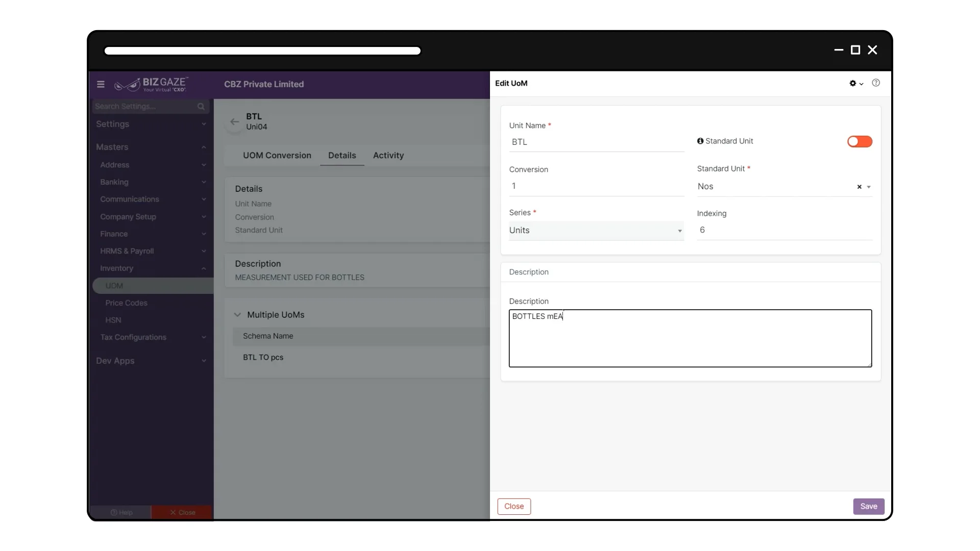
Task: Click inside the Unit Name field
Action: coord(596,142)
